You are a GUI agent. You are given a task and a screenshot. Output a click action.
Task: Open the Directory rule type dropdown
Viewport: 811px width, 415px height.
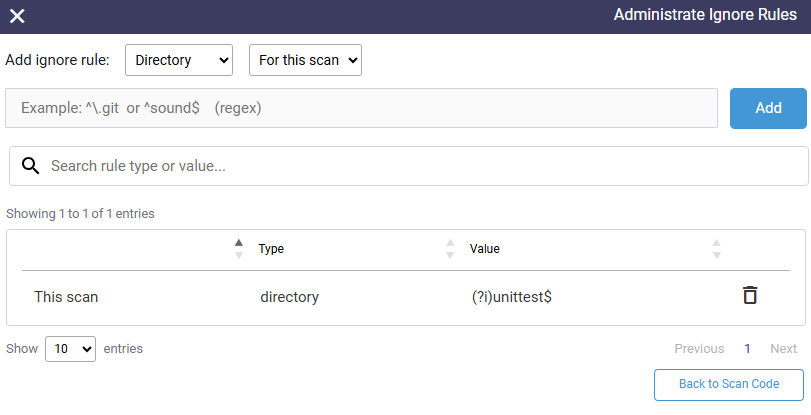tap(179, 60)
